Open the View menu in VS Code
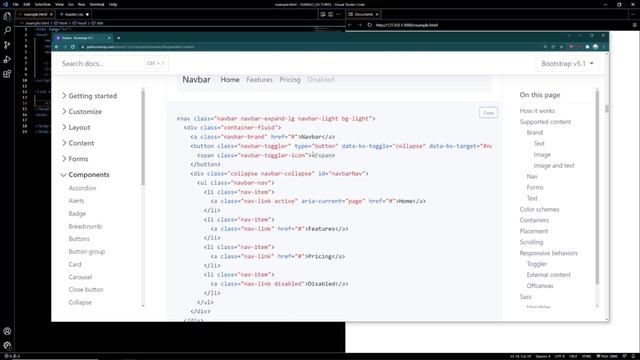 click(x=59, y=4)
